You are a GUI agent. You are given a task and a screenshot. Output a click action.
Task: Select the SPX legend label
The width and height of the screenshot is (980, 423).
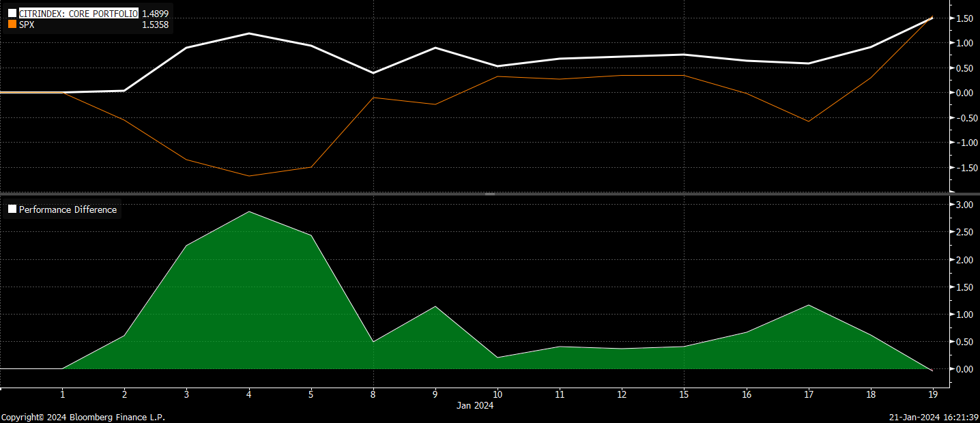(x=27, y=25)
